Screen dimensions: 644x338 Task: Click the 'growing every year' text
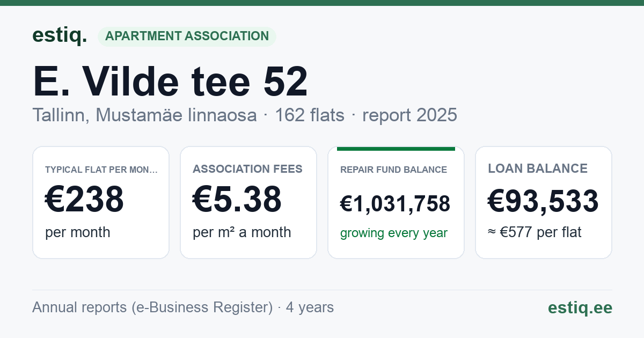[394, 233]
